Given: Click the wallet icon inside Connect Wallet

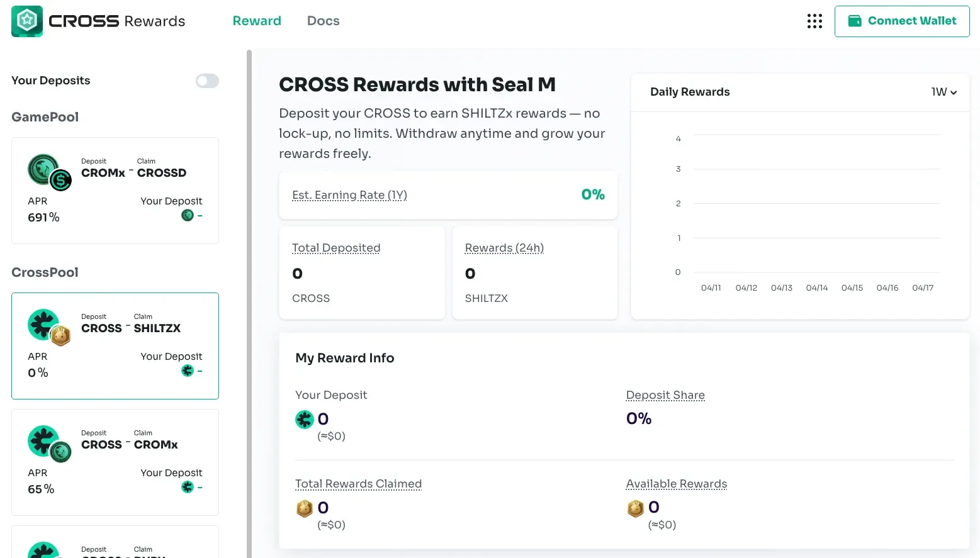Looking at the screenshot, I should tap(855, 21).
